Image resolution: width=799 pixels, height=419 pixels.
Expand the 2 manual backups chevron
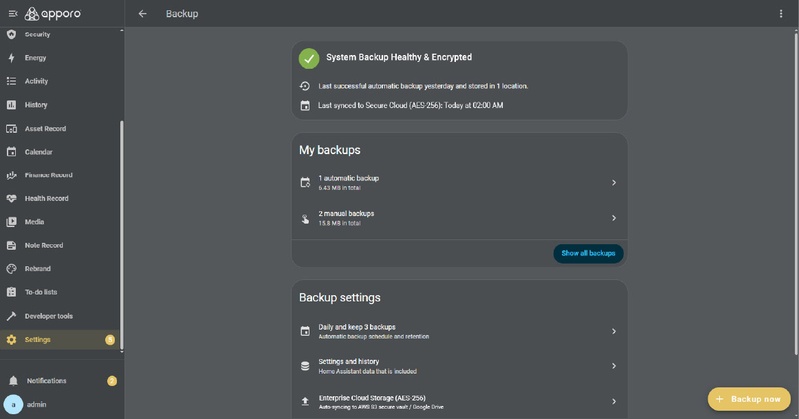pos(614,218)
